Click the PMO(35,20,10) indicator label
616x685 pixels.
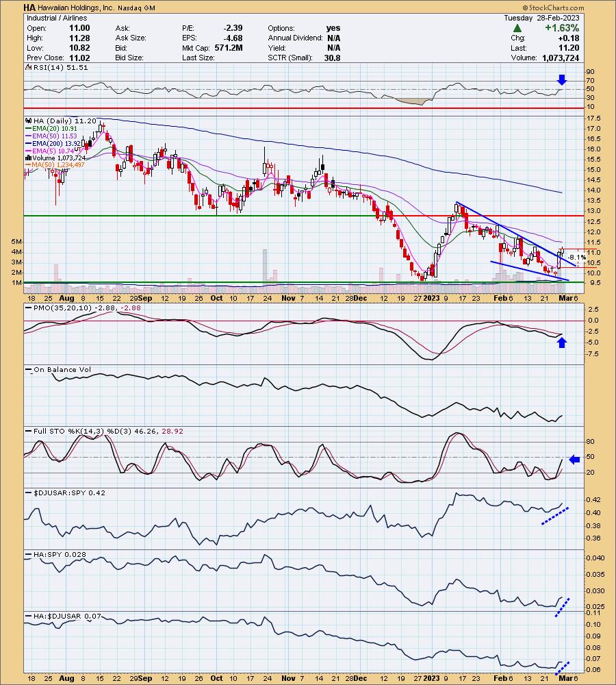pyautogui.click(x=63, y=308)
